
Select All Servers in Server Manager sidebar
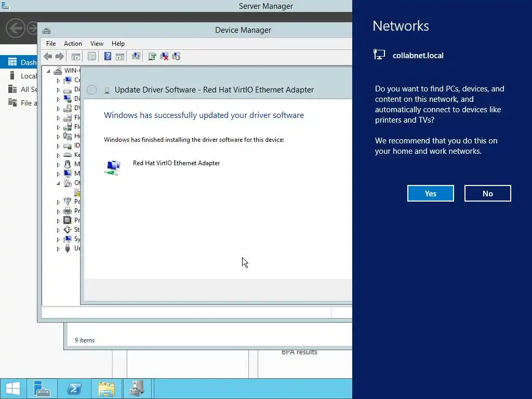[x=19, y=89]
